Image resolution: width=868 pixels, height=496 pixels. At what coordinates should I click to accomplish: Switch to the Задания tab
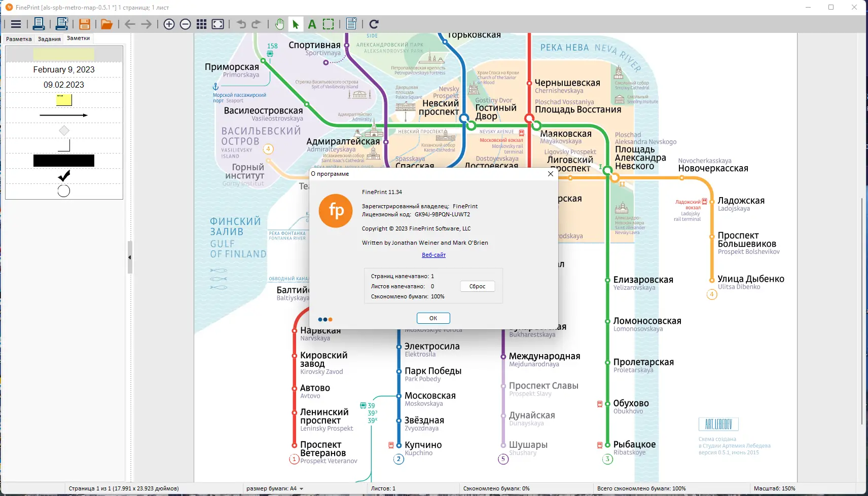coord(49,39)
